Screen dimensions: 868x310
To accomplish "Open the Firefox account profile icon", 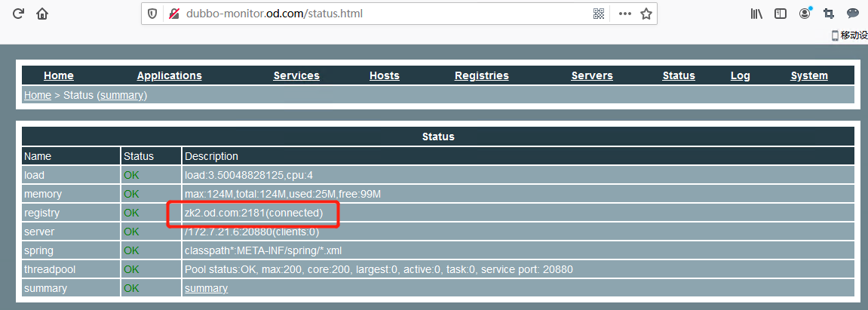I will pos(805,14).
